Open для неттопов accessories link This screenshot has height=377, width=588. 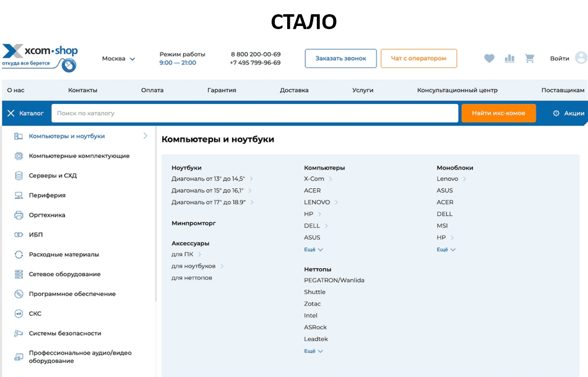(x=192, y=278)
